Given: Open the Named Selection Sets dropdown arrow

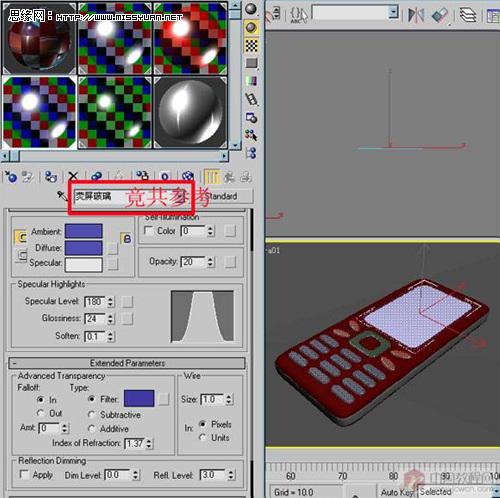Looking at the screenshot, I should [394, 13].
